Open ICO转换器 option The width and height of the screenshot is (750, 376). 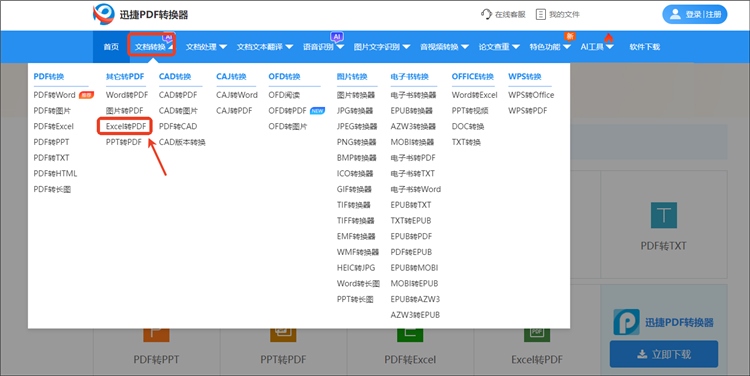tap(355, 174)
